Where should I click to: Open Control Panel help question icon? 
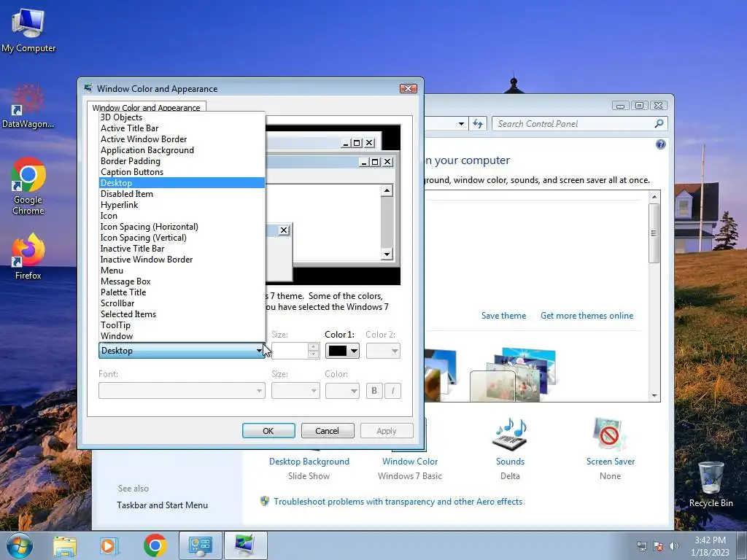[660, 144]
